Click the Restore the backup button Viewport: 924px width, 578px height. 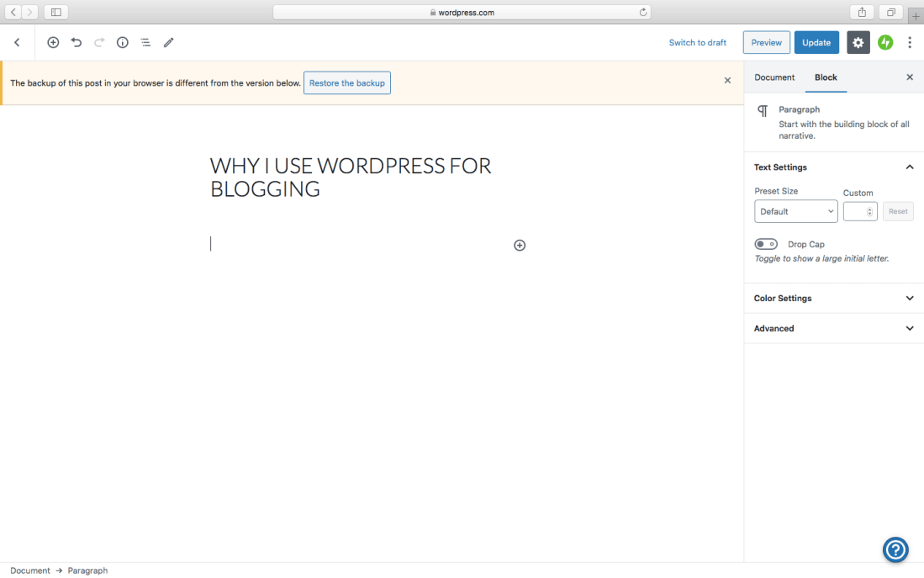coord(347,83)
